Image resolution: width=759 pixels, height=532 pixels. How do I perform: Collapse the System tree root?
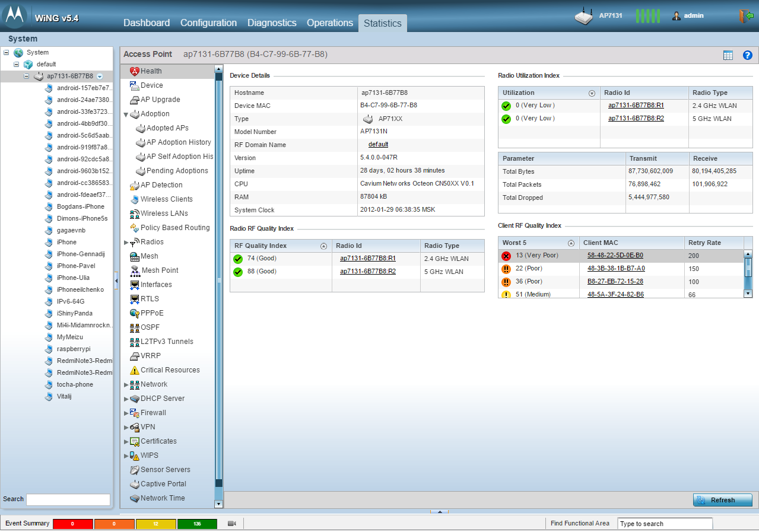pos(6,52)
